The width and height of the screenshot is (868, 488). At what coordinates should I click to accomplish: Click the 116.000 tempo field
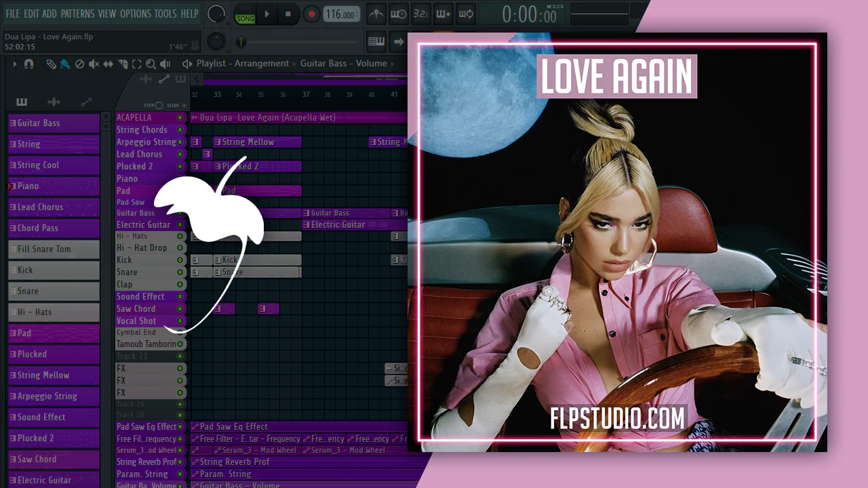tap(341, 14)
